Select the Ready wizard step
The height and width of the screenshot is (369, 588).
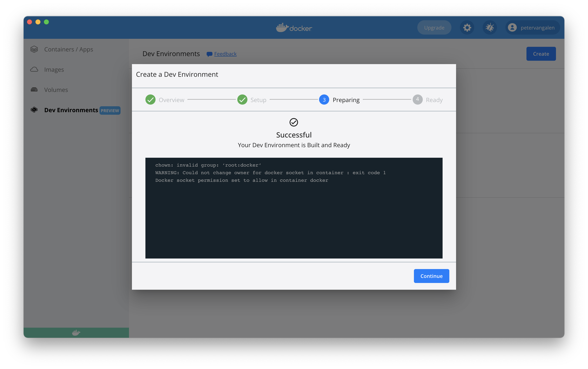coord(417,100)
